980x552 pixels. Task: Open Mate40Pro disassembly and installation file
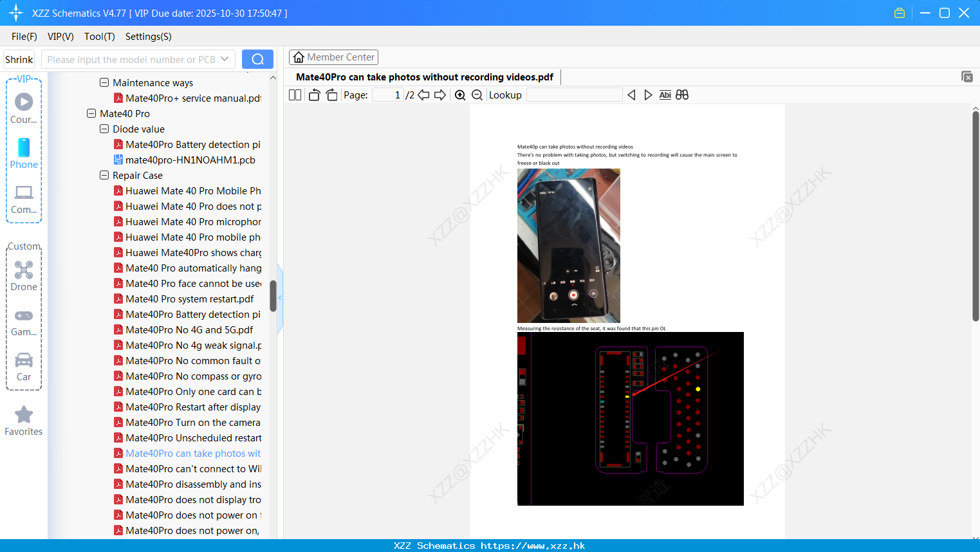187,484
